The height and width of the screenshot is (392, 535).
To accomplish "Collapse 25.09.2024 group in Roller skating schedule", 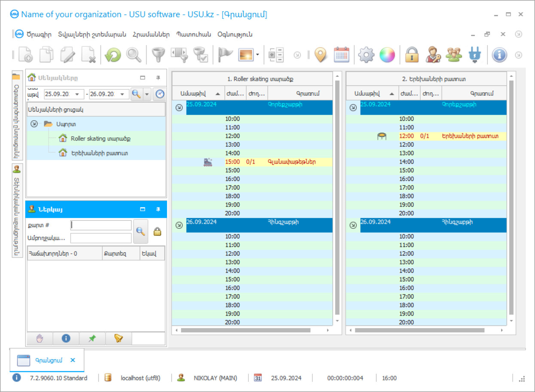I will (179, 108).
